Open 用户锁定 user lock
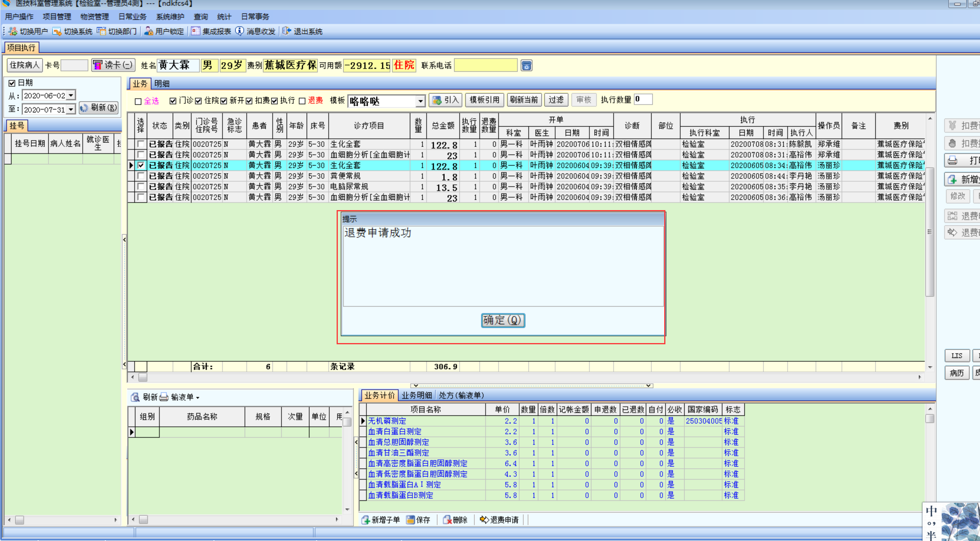The width and height of the screenshot is (980, 541). (x=149, y=31)
